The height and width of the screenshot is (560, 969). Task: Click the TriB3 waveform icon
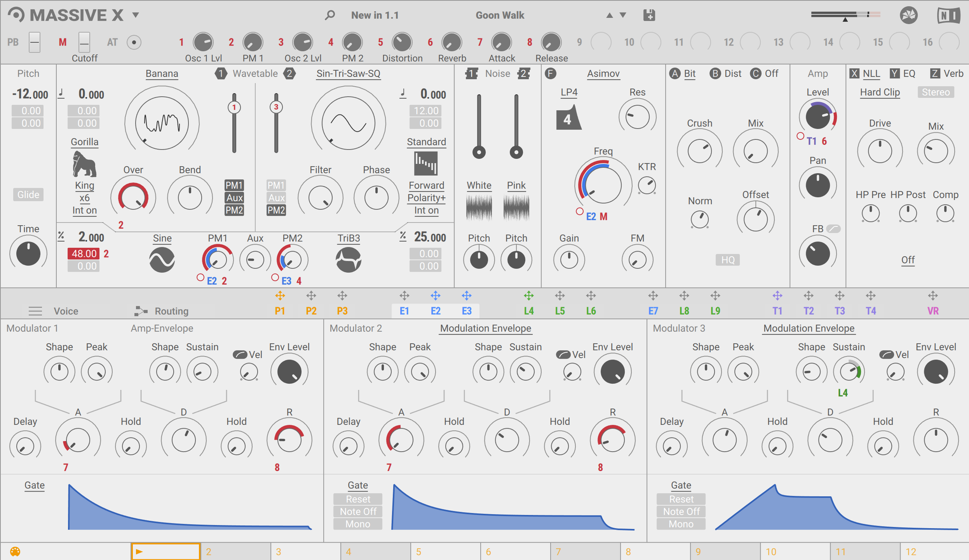349,260
